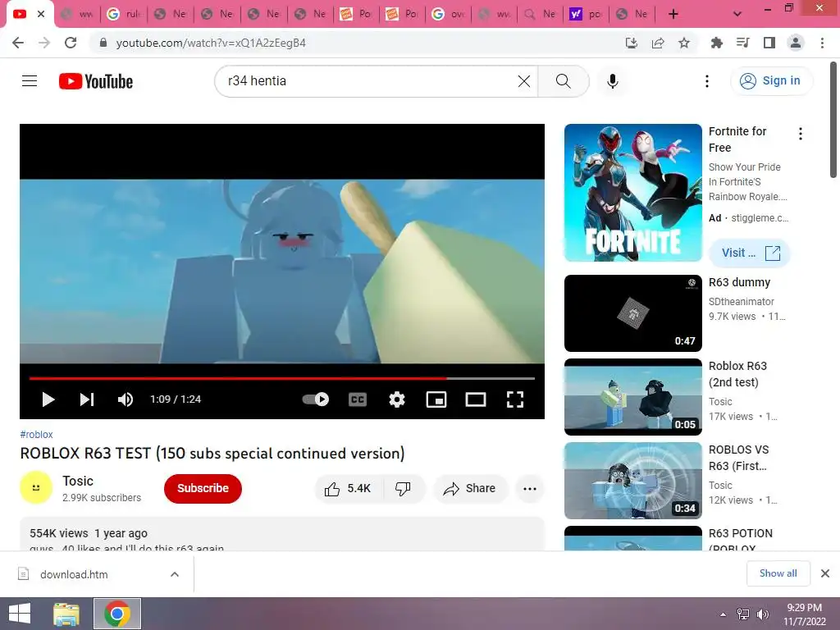Share this page from address bar
Image resolution: width=840 pixels, height=630 pixels.
pos(658,43)
